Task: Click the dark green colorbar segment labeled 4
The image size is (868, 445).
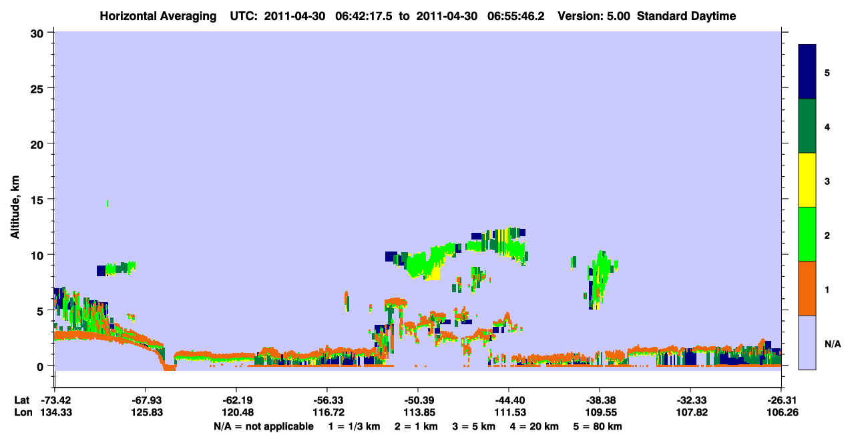Action: click(x=807, y=126)
